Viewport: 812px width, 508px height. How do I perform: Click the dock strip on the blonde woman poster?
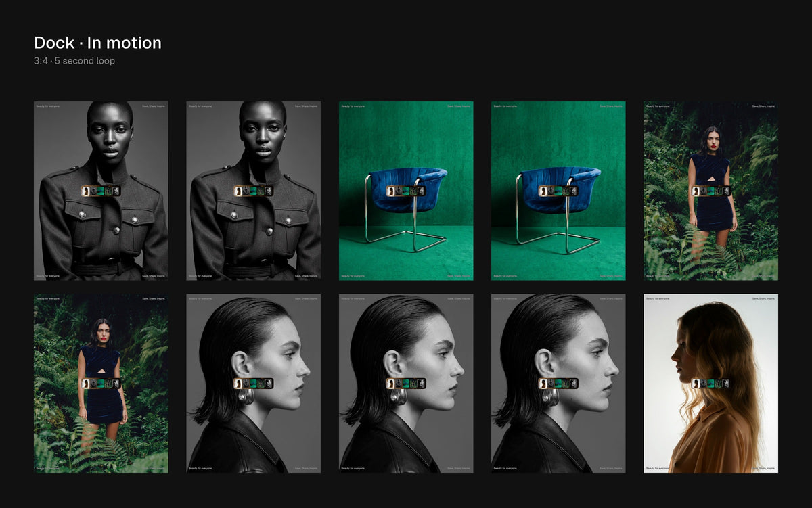[710, 384]
